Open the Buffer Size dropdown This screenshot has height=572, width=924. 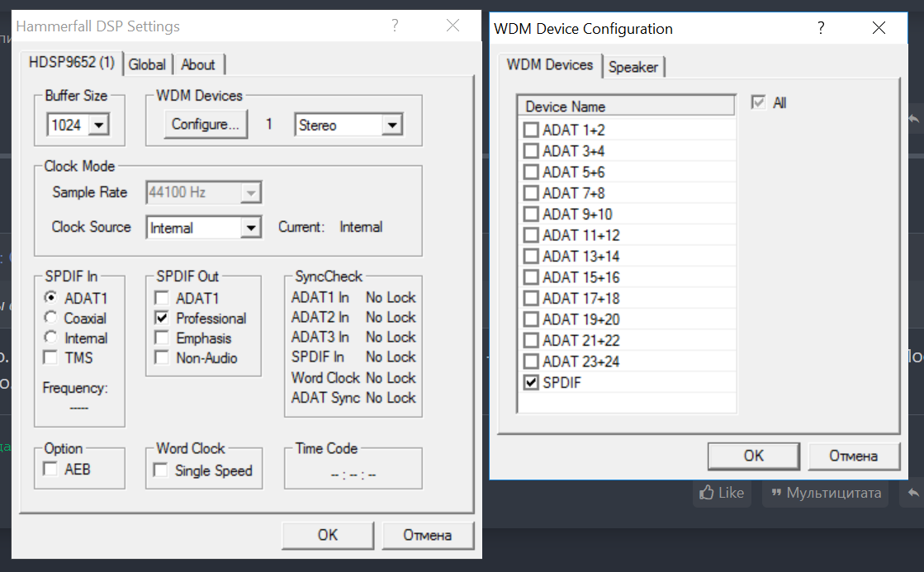pyautogui.click(x=99, y=125)
